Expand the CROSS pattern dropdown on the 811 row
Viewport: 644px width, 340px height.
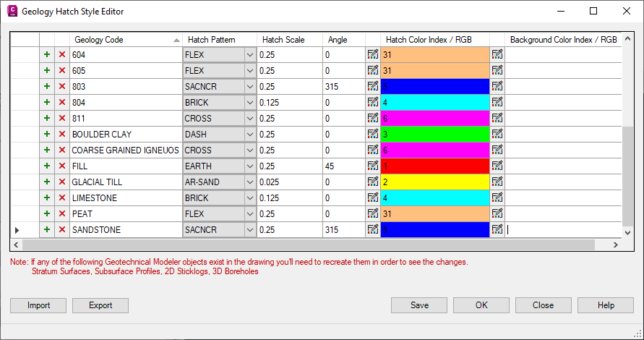point(250,119)
